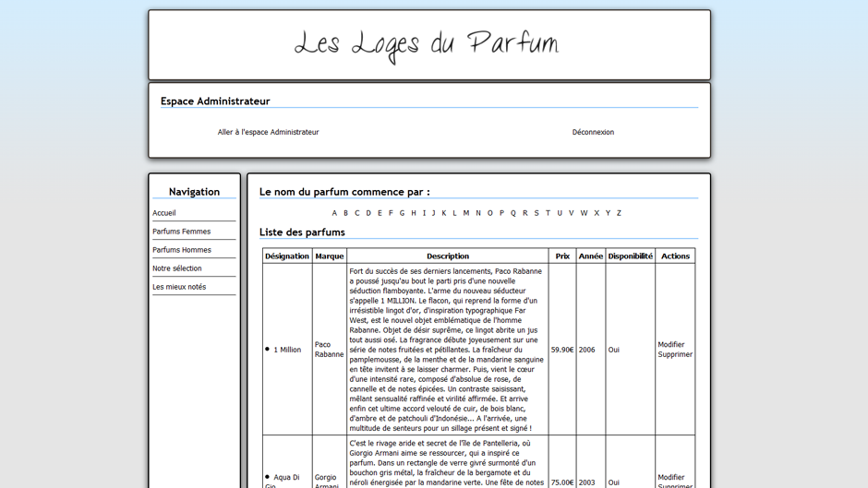
Task: Filter perfumes by letter R
Action: pos(525,213)
